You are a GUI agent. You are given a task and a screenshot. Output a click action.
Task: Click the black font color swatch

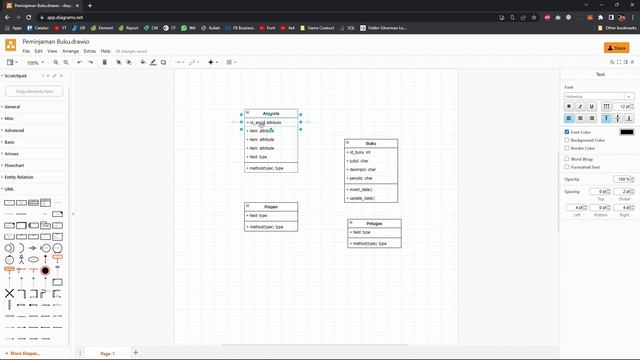point(627,132)
